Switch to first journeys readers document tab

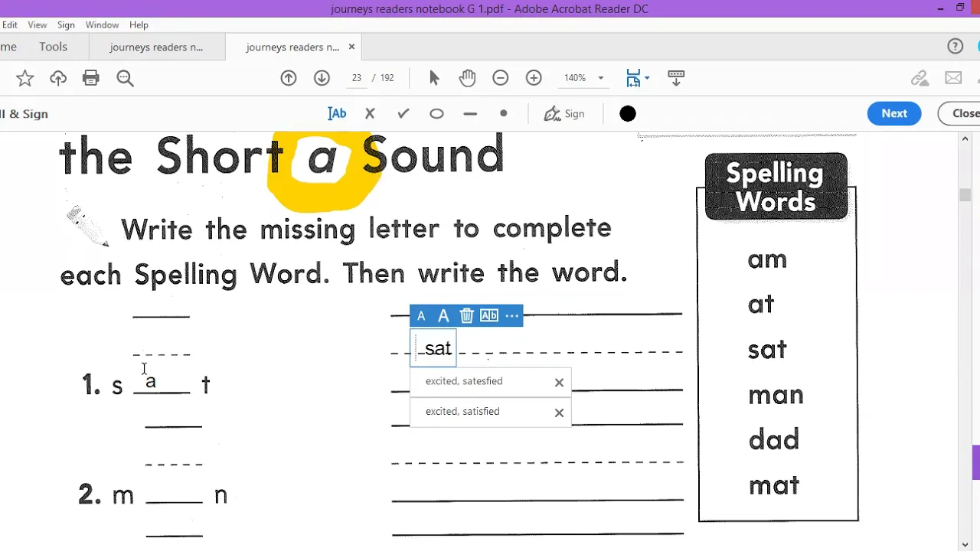(157, 47)
